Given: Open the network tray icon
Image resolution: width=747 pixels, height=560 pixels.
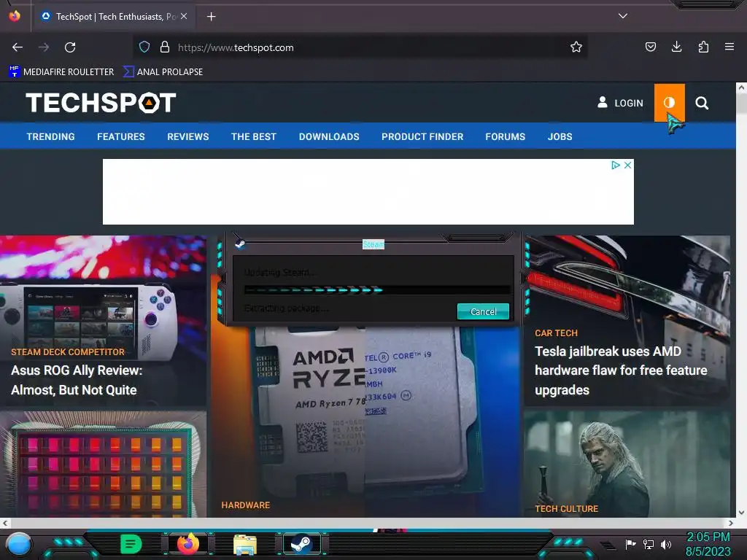Looking at the screenshot, I should [648, 544].
